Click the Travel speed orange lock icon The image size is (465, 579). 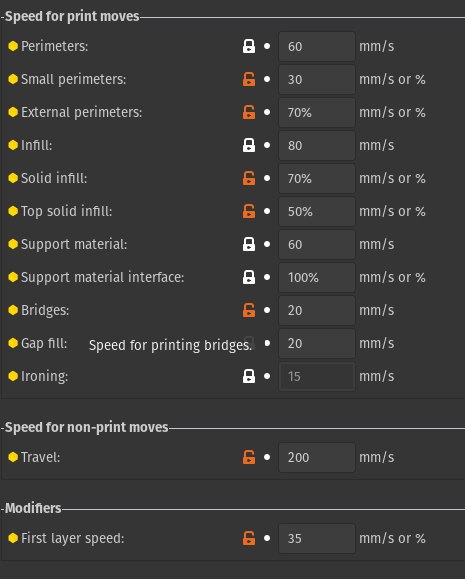coord(249,457)
